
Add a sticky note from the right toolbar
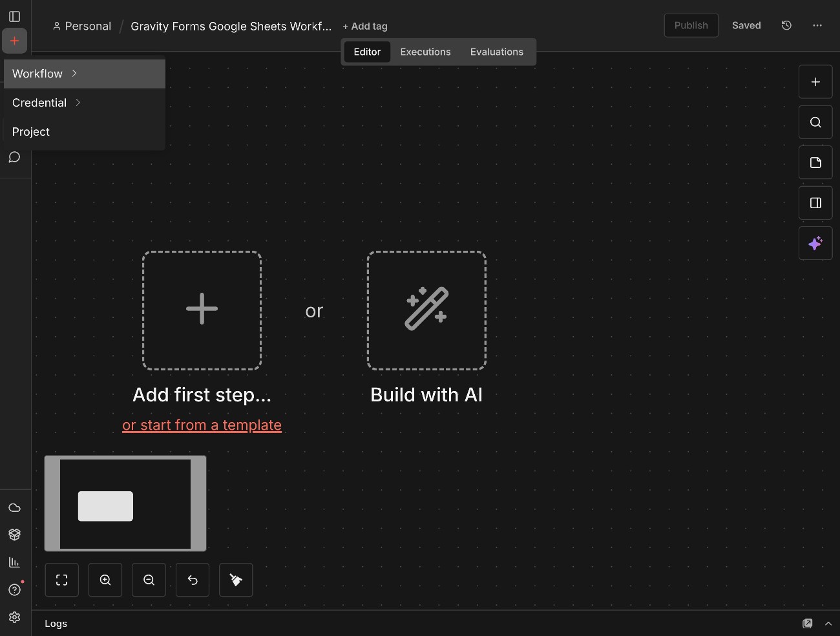pos(815,163)
